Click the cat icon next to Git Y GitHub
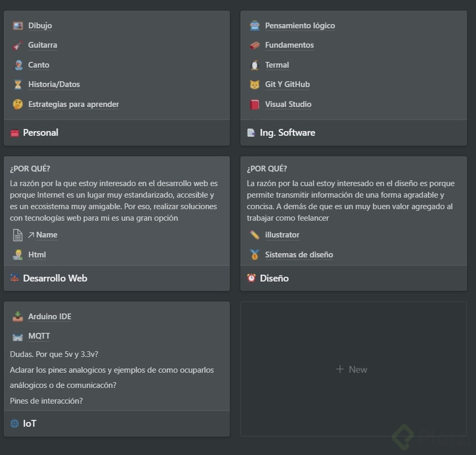 coord(254,84)
